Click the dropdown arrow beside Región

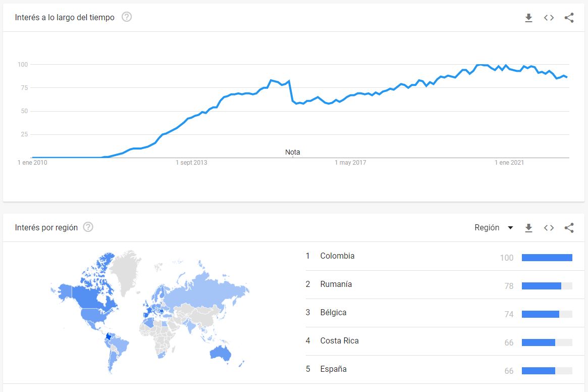pos(510,227)
